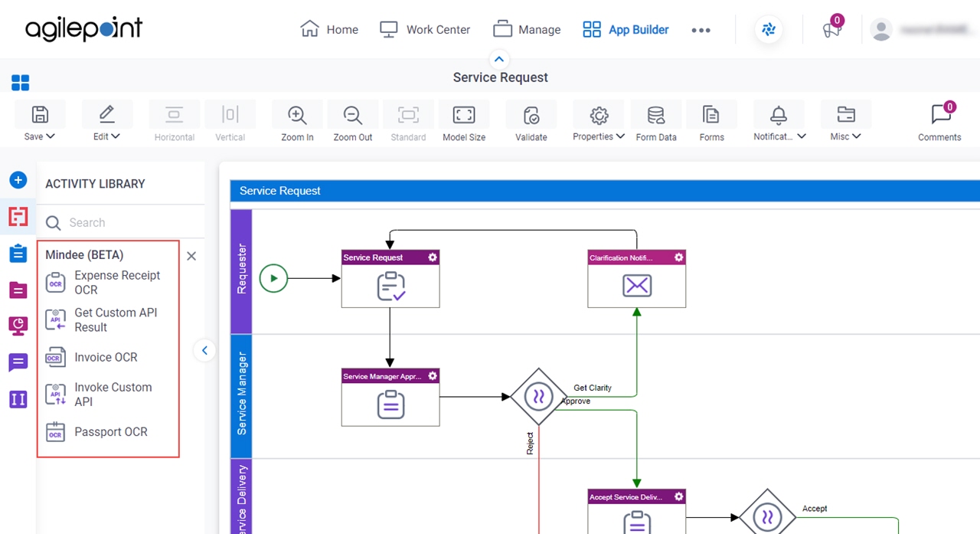
Task: Select the Model Size tool
Action: click(464, 115)
